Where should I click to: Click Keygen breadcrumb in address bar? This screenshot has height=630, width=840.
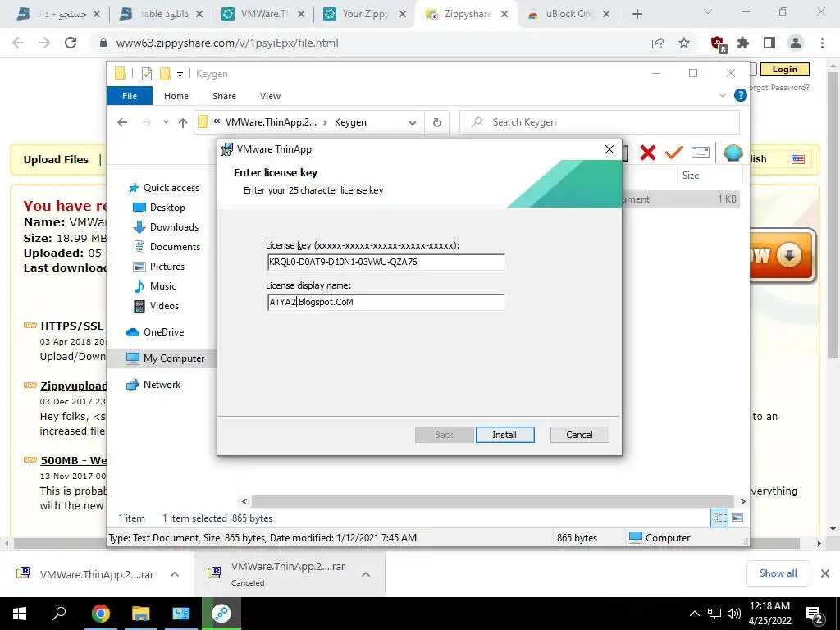(350, 122)
